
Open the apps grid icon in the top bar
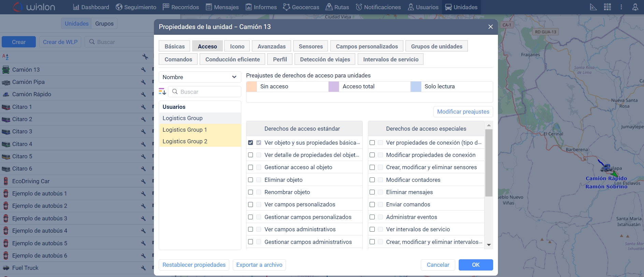pos(607,7)
